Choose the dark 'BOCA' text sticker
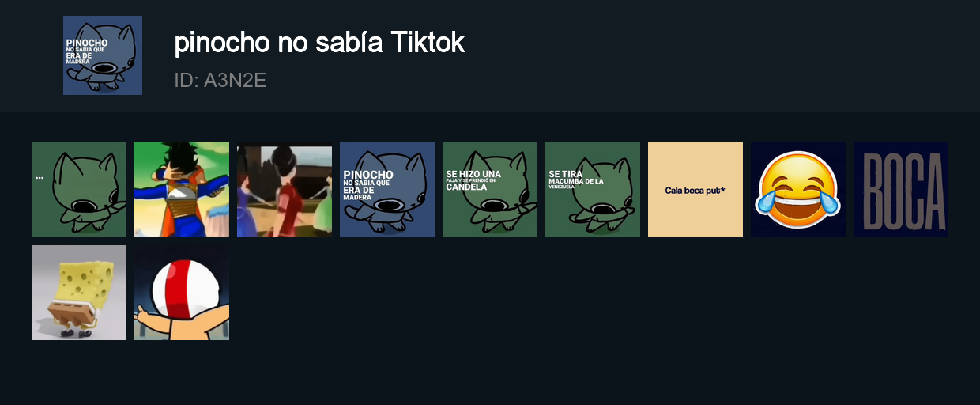Image resolution: width=980 pixels, height=405 pixels. [x=901, y=190]
